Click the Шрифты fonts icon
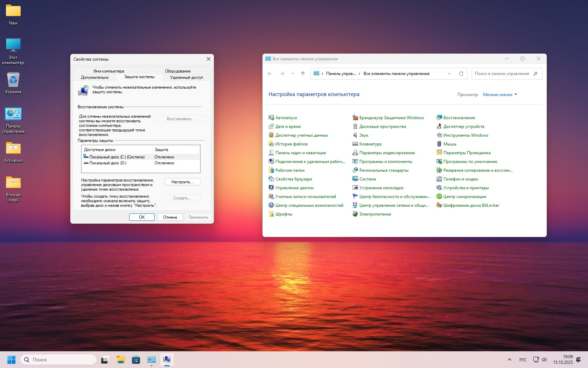588x368 pixels. click(271, 214)
